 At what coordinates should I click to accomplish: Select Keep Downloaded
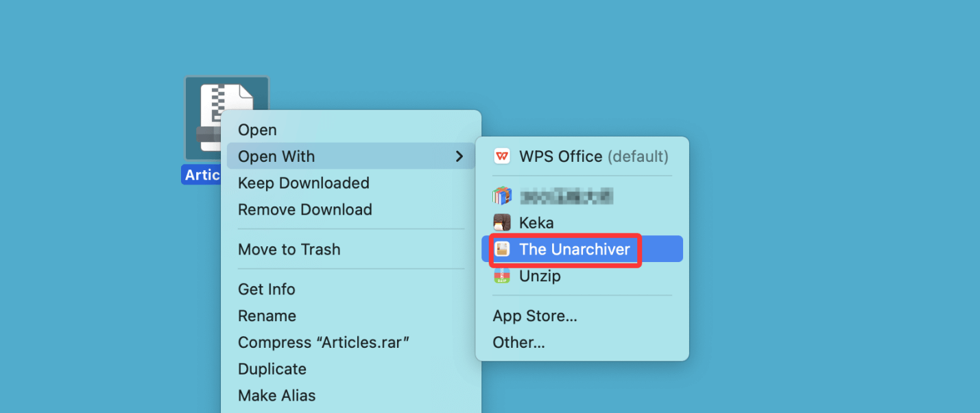[x=304, y=183]
